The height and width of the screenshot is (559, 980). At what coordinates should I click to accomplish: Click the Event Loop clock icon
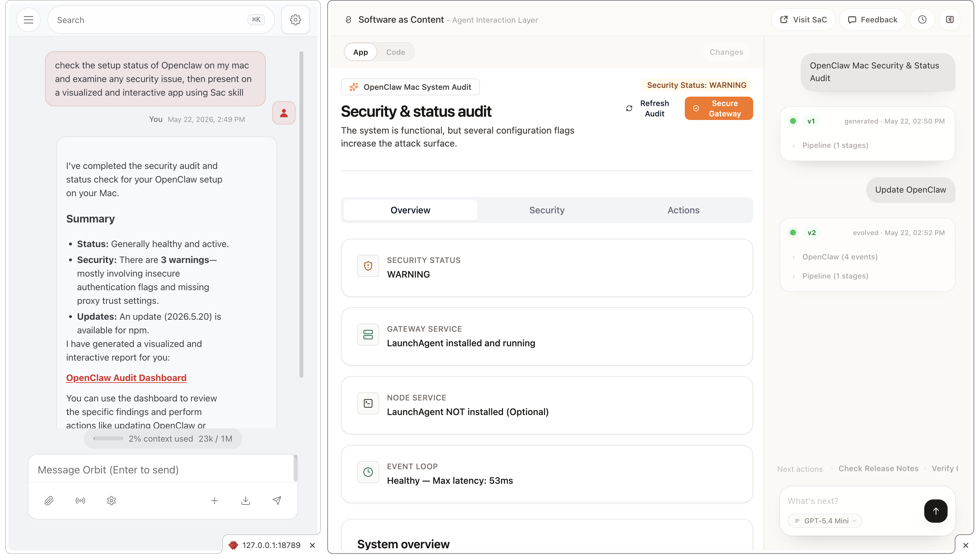368,472
